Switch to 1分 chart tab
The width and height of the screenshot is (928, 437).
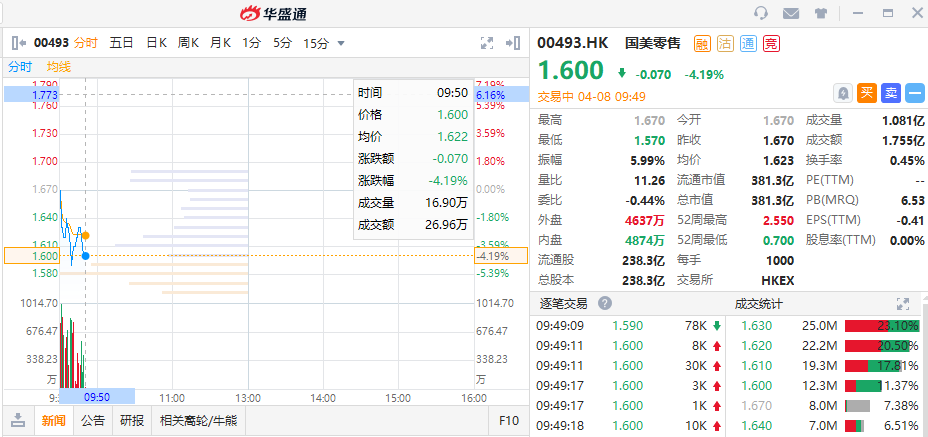coord(251,43)
